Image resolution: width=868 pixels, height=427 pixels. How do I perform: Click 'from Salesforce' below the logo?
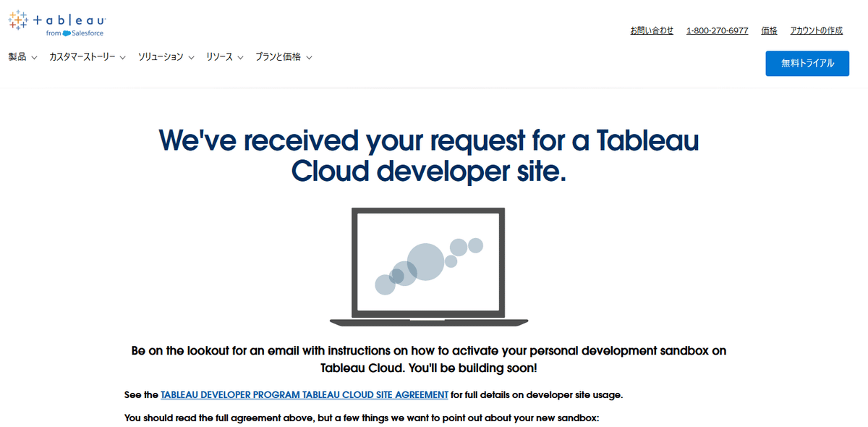point(74,33)
